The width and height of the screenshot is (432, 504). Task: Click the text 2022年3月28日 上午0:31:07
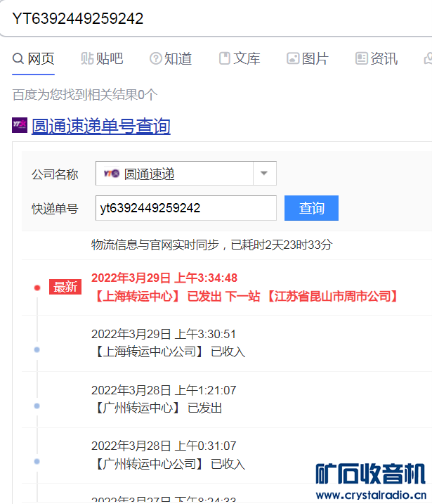tap(164, 446)
